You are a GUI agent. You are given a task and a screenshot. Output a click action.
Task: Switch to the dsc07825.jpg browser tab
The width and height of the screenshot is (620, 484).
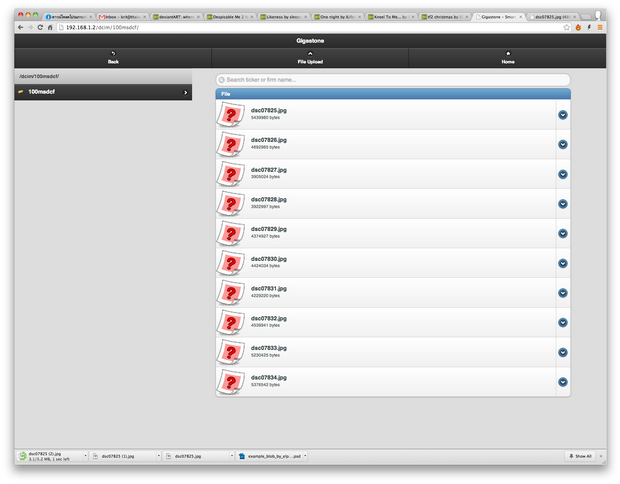553,17
